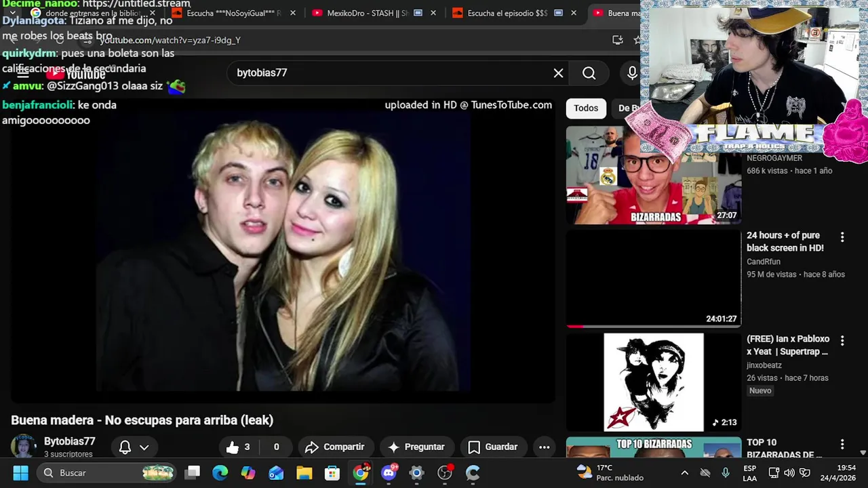The image size is (868, 488).
Task: Open the tab search dropdown arrow
Action: [12, 13]
